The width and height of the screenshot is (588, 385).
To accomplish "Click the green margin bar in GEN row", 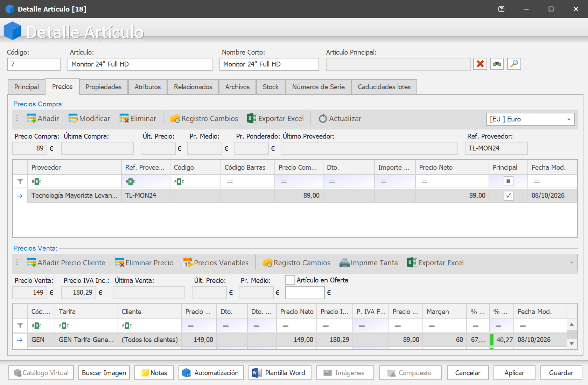I will (492, 340).
